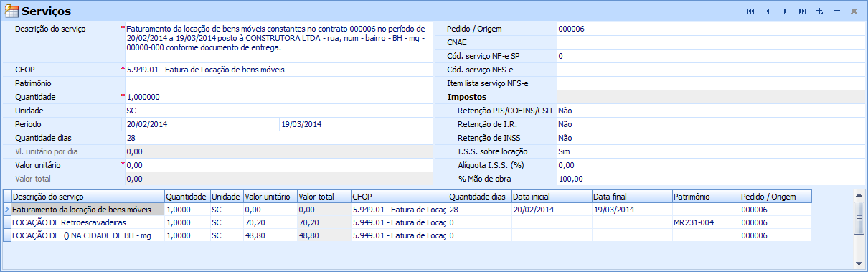Click the Valor total column header
This screenshot has width=868, height=272.
tap(324, 196)
